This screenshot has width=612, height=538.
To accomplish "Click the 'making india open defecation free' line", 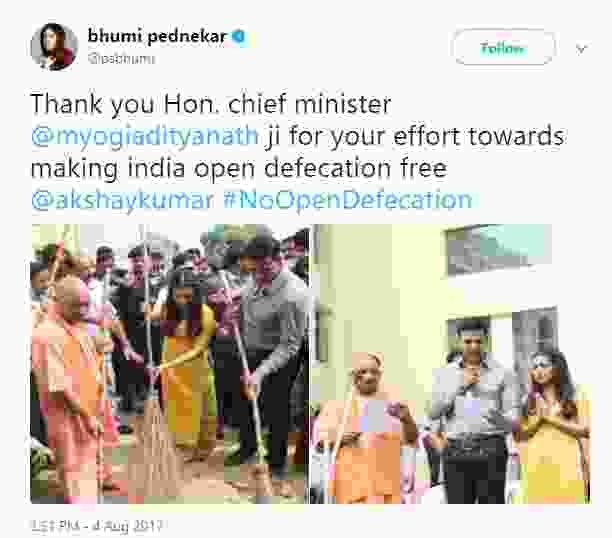I will [239, 168].
